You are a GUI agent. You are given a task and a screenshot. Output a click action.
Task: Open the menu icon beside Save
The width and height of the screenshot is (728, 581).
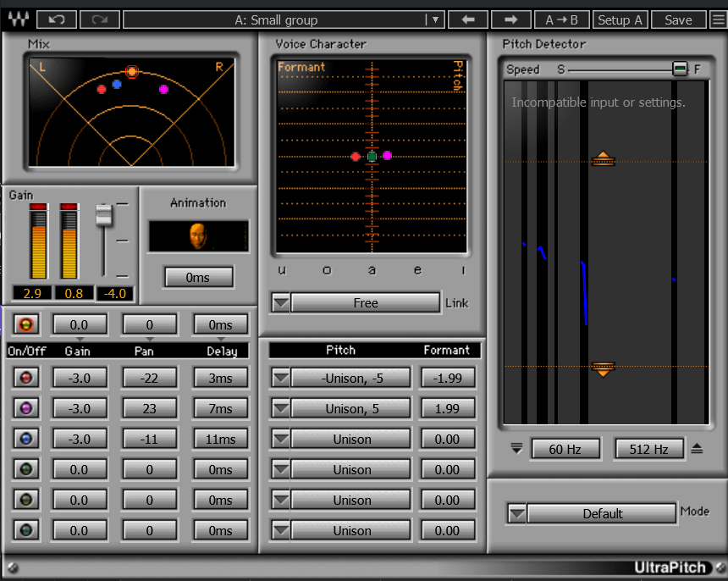coord(718,20)
